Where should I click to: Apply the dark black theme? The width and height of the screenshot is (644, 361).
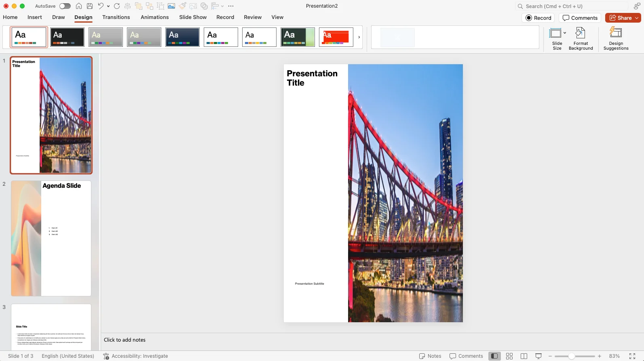click(67, 37)
